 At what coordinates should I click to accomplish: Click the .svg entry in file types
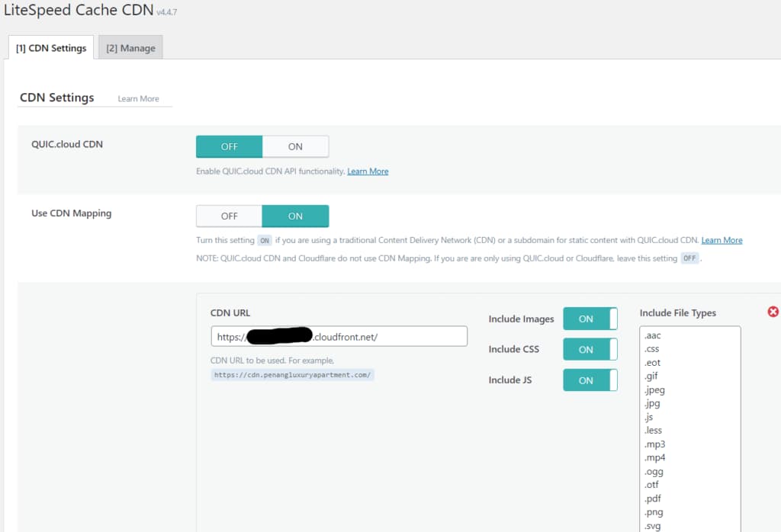click(653, 526)
